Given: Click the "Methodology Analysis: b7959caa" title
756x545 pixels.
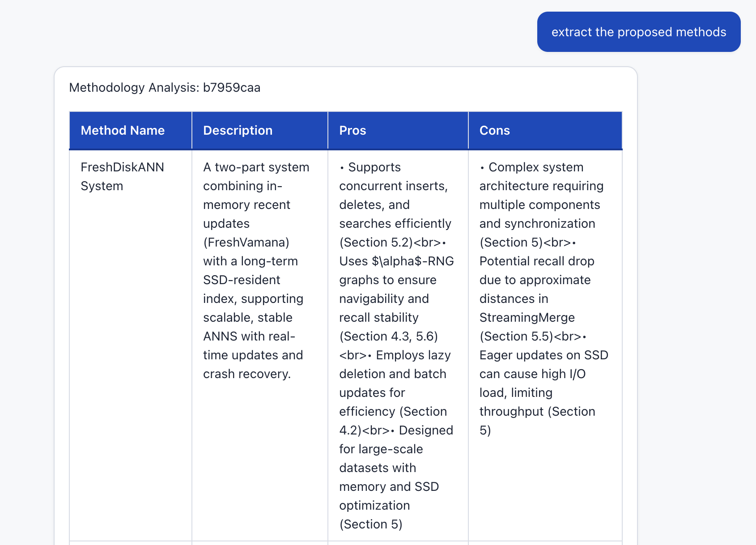Looking at the screenshot, I should pyautogui.click(x=165, y=88).
